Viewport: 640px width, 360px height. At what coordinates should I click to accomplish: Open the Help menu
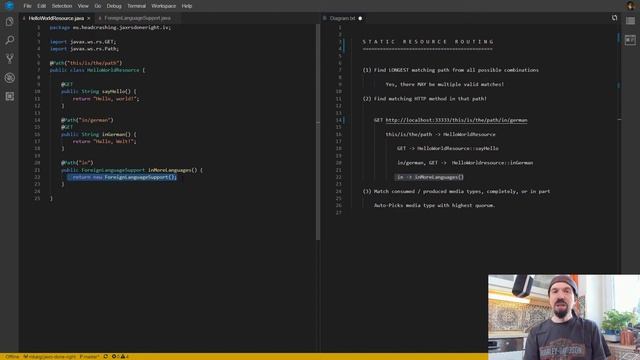tap(187, 6)
